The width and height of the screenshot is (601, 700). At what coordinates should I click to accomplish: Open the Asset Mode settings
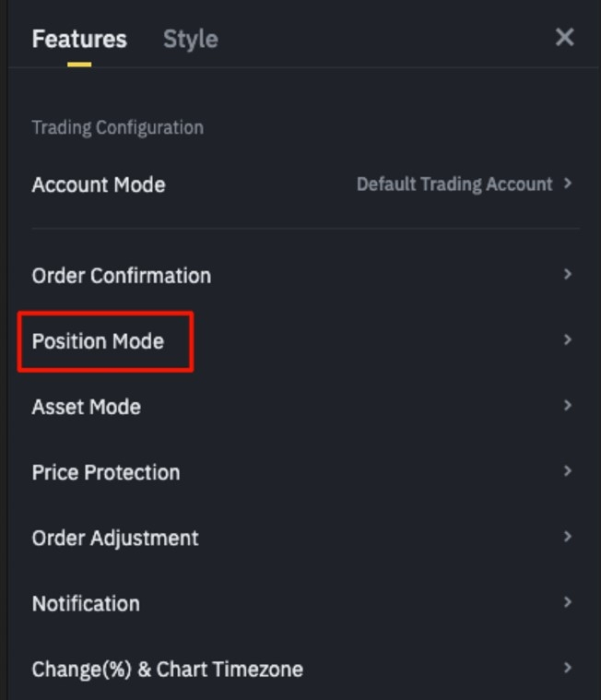[x=87, y=407]
